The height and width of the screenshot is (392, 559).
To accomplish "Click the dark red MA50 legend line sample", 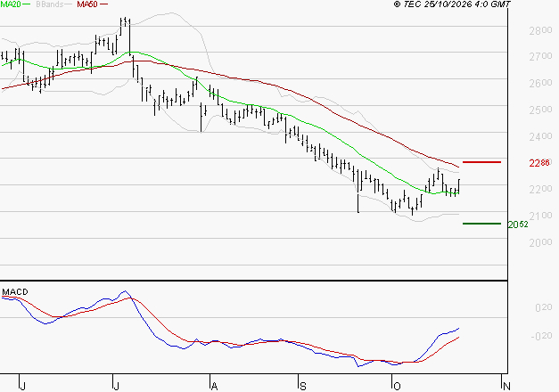I will tap(103, 4).
